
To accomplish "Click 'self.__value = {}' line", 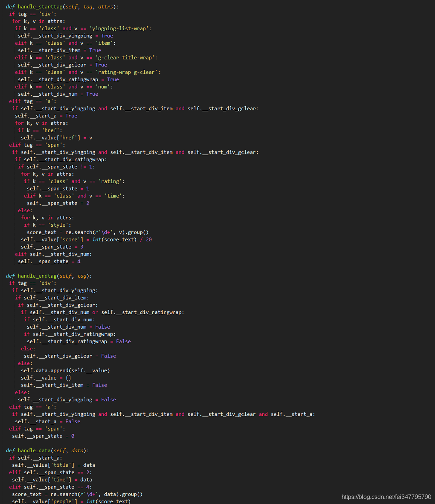I will [46, 378].
